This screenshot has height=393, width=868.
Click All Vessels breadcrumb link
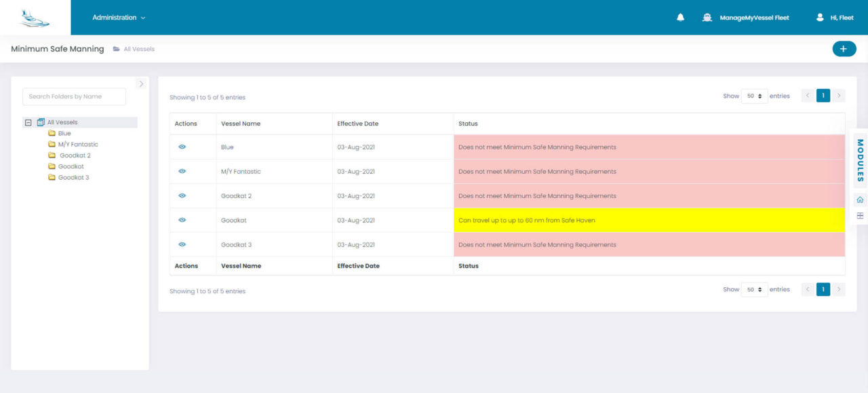(139, 50)
